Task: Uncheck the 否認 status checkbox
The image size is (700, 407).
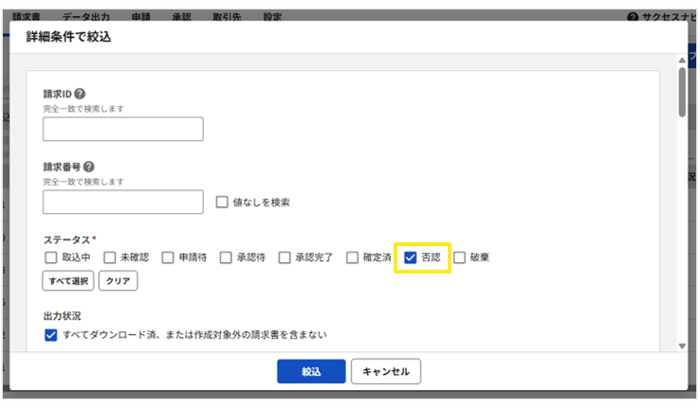Action: click(410, 257)
